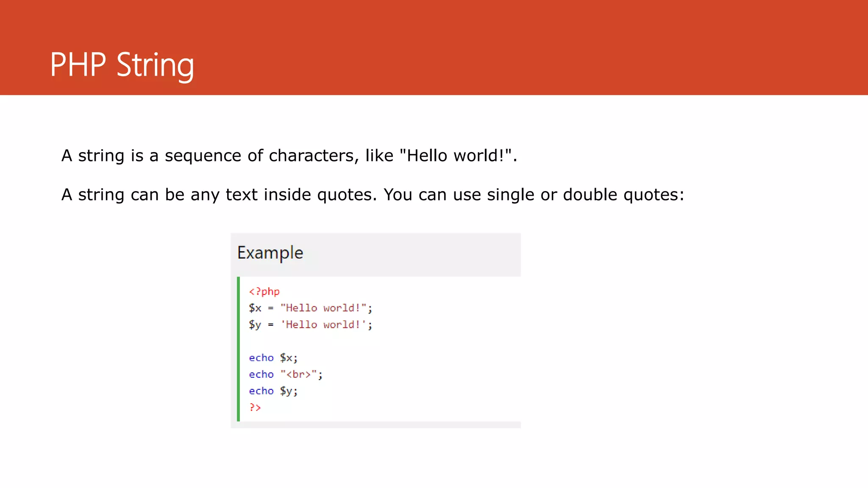
Task: Click the words "double quotes:" in the second sentence
Action: coord(623,195)
